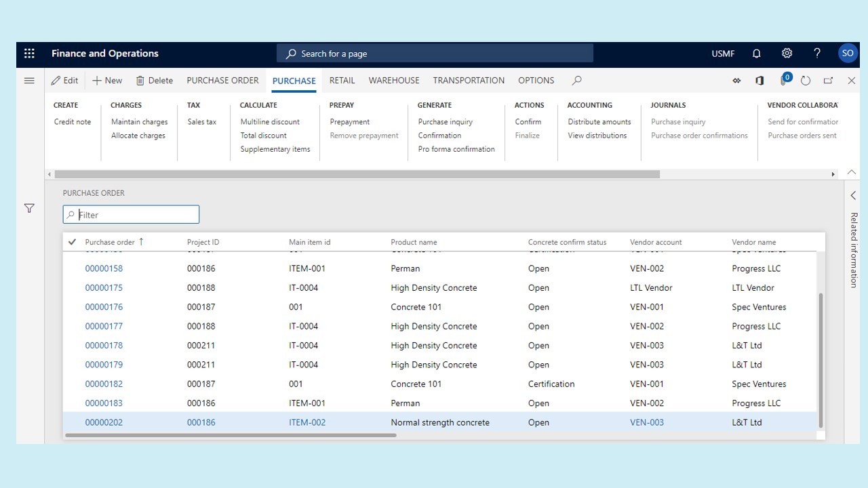Viewport: 868px width, 488px height.
Task: Collapse the action pane ribbon
Action: click(852, 172)
